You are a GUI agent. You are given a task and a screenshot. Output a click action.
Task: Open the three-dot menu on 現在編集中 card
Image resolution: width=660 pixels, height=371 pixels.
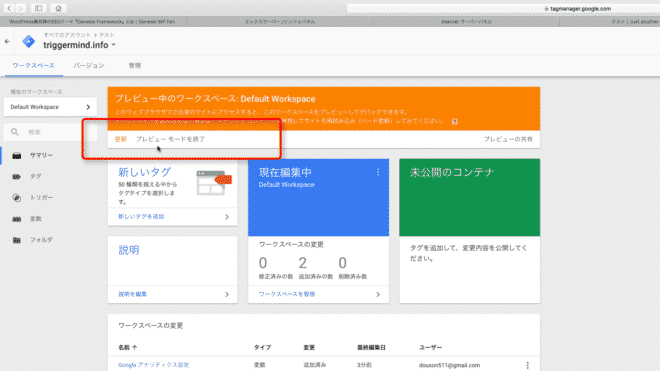[378, 172]
